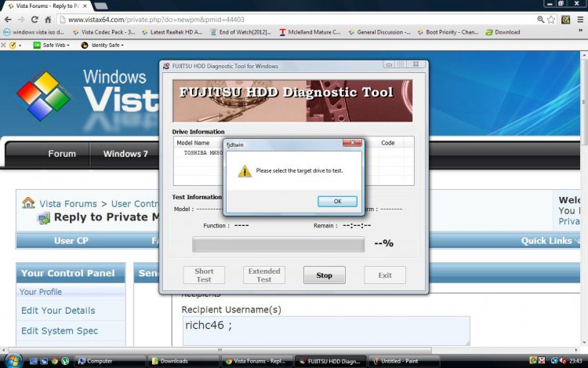Close the Norton toolbar with the X icon

[3, 45]
